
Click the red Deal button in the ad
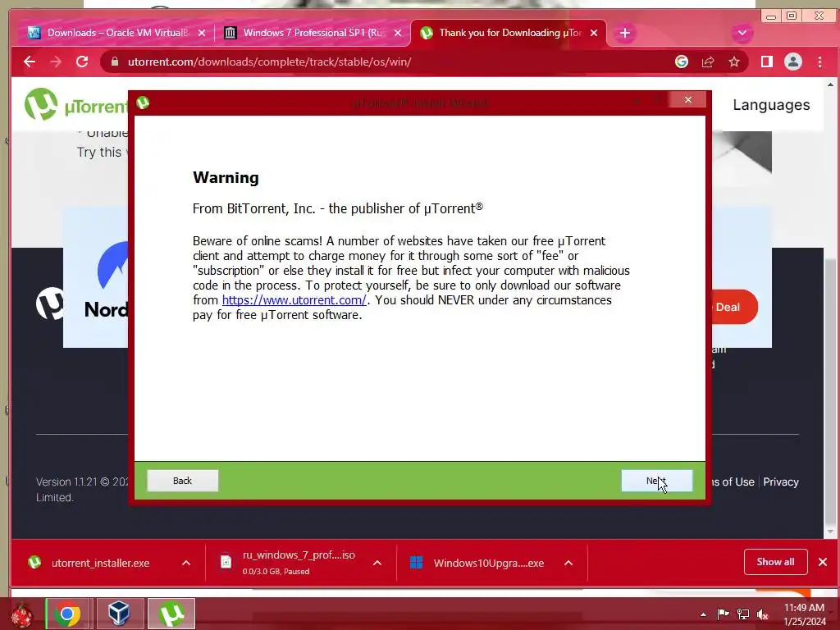click(734, 307)
